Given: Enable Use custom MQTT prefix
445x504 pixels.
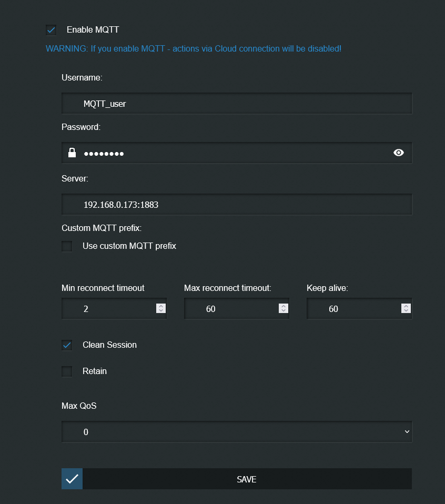Looking at the screenshot, I should click(x=67, y=246).
